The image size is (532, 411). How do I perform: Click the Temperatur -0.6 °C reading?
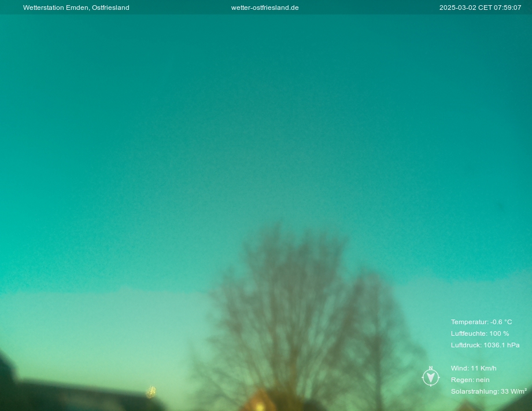tap(481, 322)
